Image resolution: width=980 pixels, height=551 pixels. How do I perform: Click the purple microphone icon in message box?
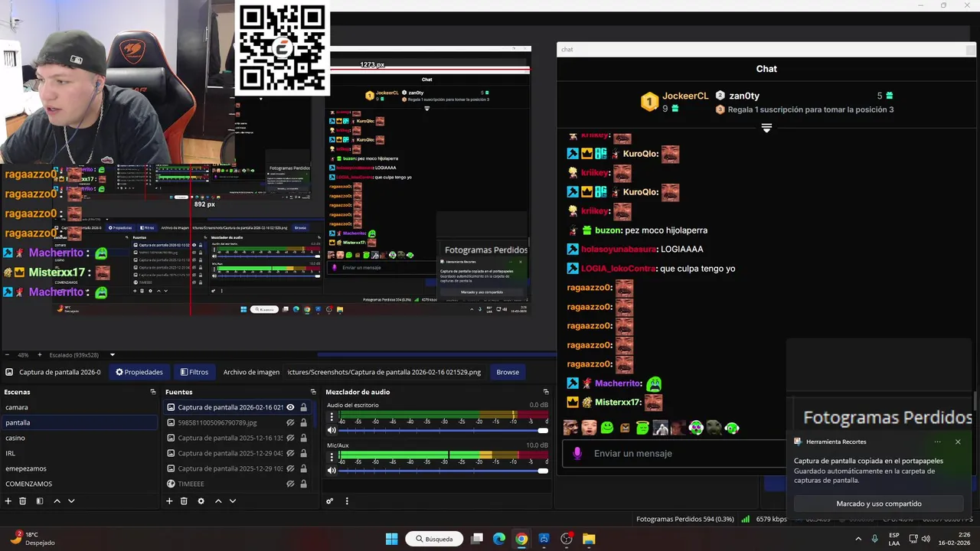click(x=577, y=453)
